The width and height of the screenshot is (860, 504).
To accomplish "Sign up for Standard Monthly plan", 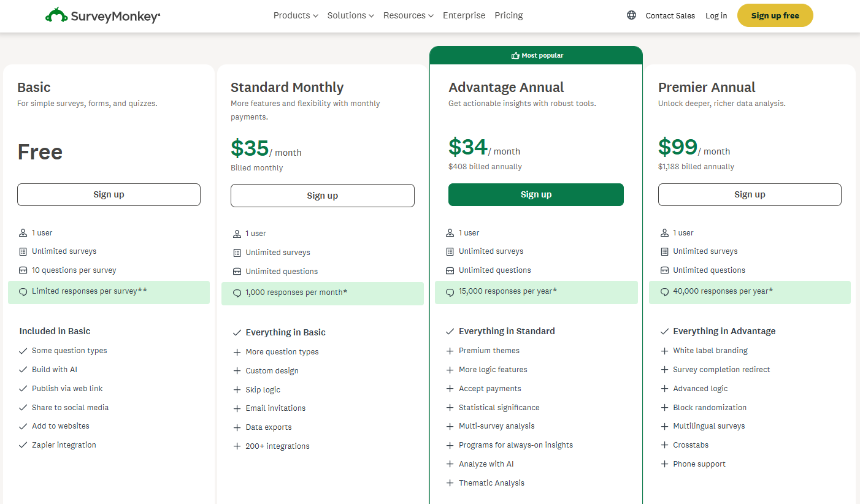I will pyautogui.click(x=323, y=196).
